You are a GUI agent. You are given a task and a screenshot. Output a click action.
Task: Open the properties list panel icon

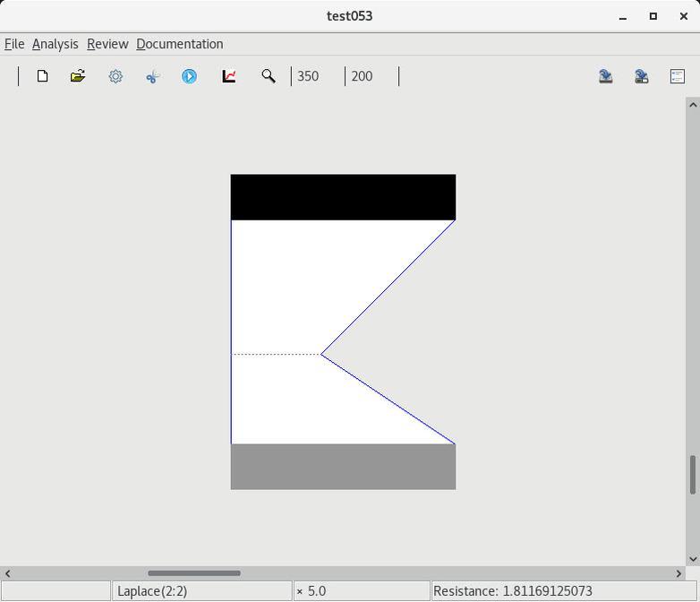pyautogui.click(x=678, y=76)
